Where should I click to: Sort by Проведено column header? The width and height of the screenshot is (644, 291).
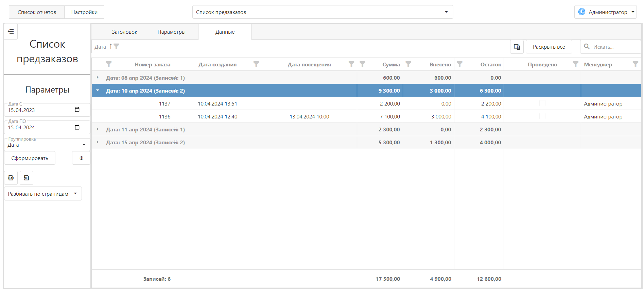click(x=542, y=65)
